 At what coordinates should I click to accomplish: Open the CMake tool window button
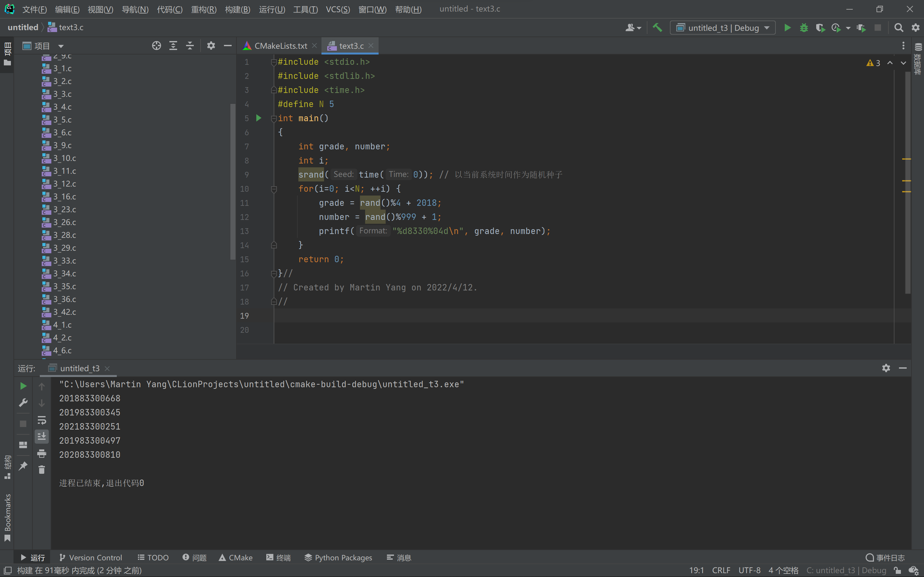click(235, 557)
